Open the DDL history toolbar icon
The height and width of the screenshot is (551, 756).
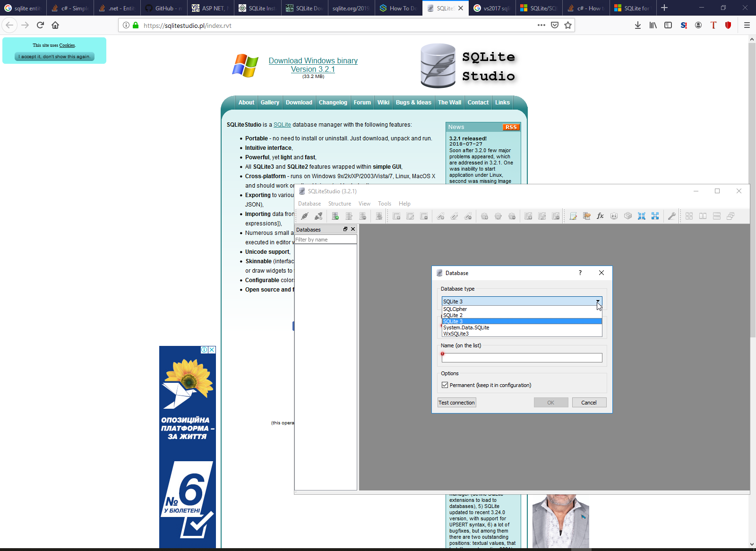click(x=587, y=216)
